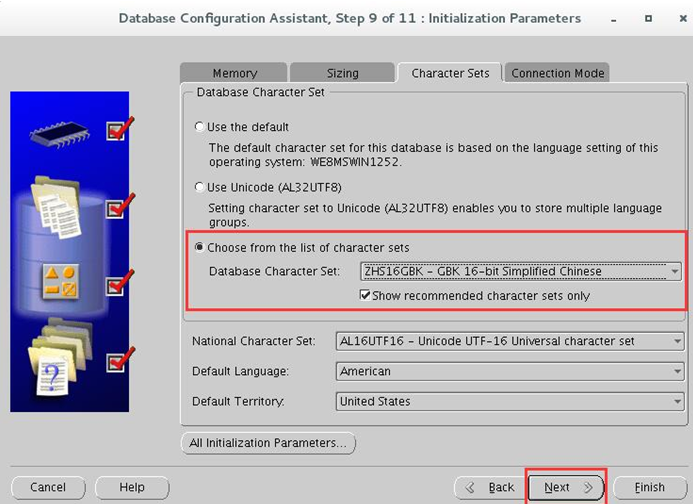Select Use Unicode (AL32UTF8) option
This screenshot has height=504, width=693.
(x=199, y=187)
